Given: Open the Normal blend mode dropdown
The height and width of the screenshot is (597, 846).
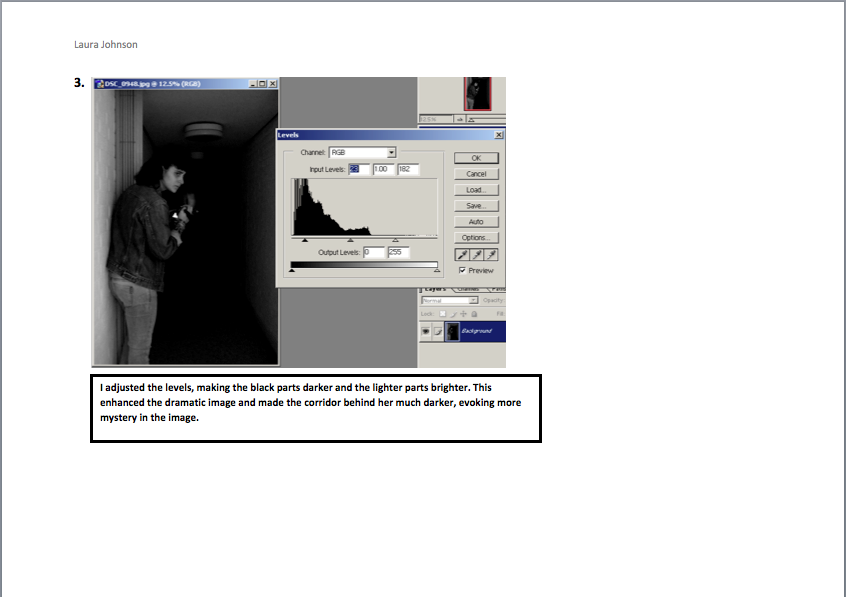Looking at the screenshot, I should click(x=449, y=300).
